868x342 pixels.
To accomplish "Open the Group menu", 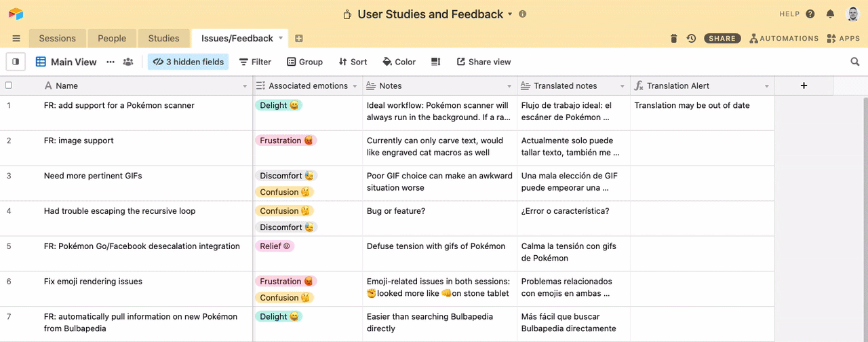I will pos(304,62).
